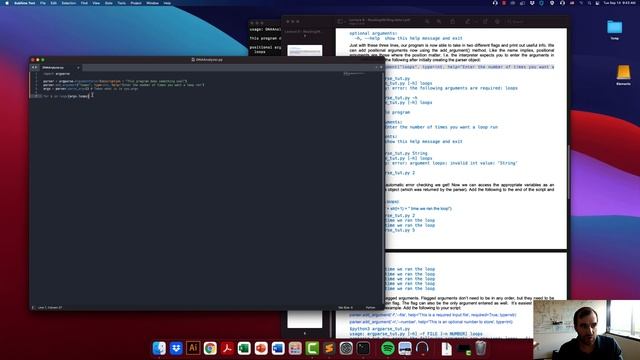Launch Microsoft Word from the Dock

point(278,348)
